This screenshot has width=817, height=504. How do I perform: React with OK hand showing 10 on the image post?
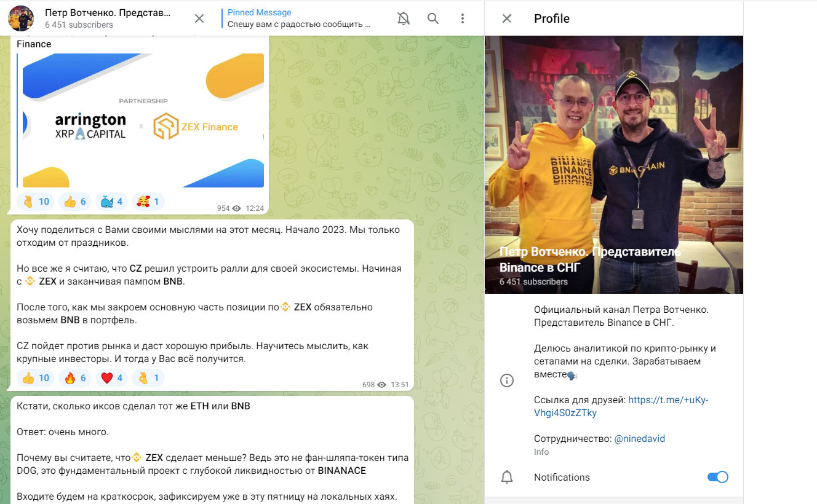pos(36,202)
